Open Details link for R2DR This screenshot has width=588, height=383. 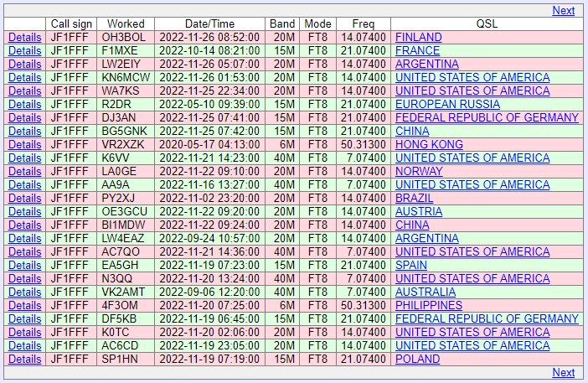pyautogui.click(x=25, y=104)
